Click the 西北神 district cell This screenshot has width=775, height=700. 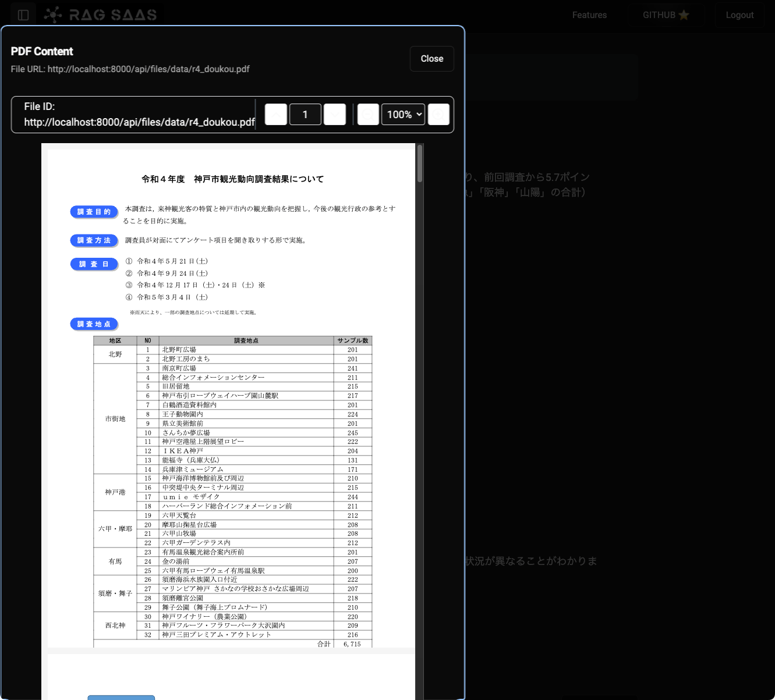115,626
